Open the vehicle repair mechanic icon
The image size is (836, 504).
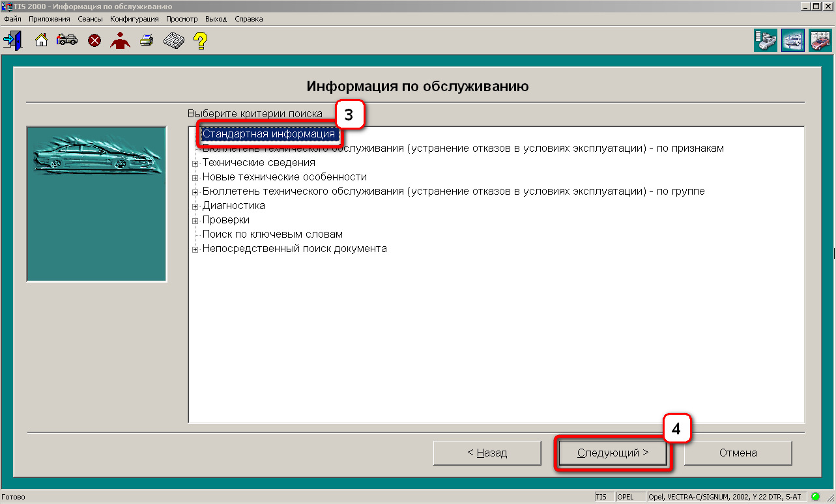67,40
